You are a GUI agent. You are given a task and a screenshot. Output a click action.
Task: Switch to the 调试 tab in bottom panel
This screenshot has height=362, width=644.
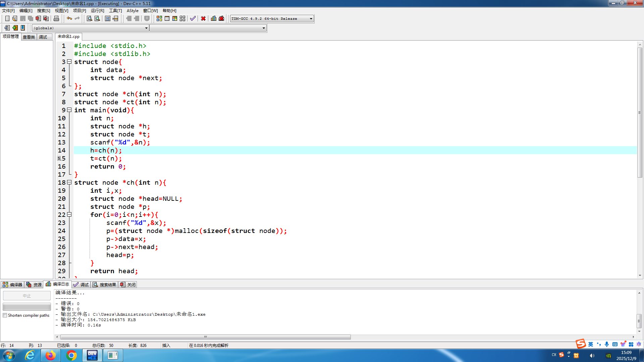(x=81, y=285)
